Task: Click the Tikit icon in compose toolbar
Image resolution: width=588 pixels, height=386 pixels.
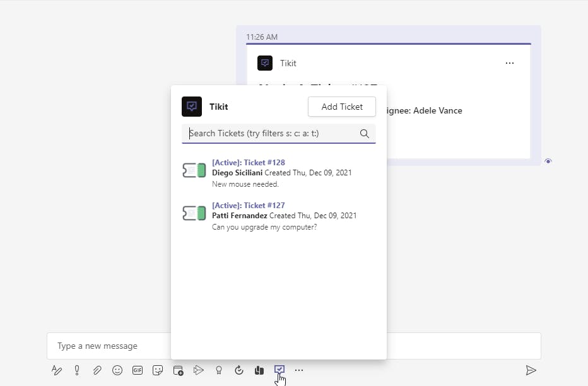Action: click(x=279, y=370)
